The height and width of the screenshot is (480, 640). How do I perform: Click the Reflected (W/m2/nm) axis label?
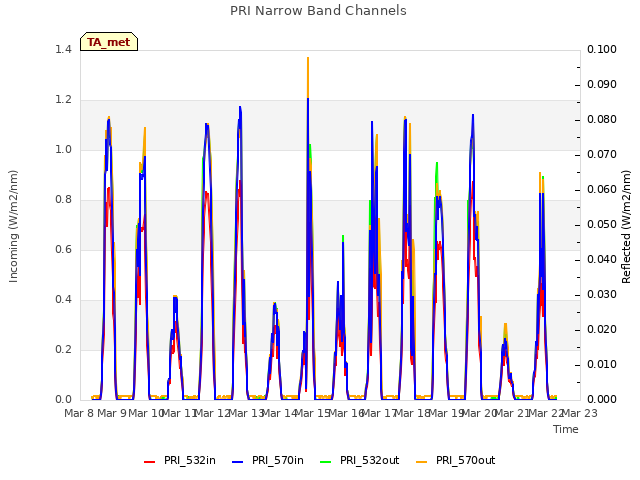tap(626, 227)
